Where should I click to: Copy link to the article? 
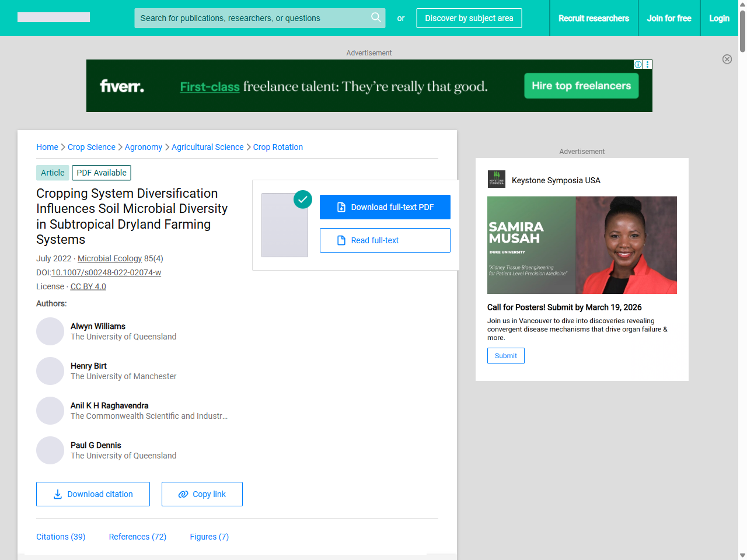click(x=202, y=494)
